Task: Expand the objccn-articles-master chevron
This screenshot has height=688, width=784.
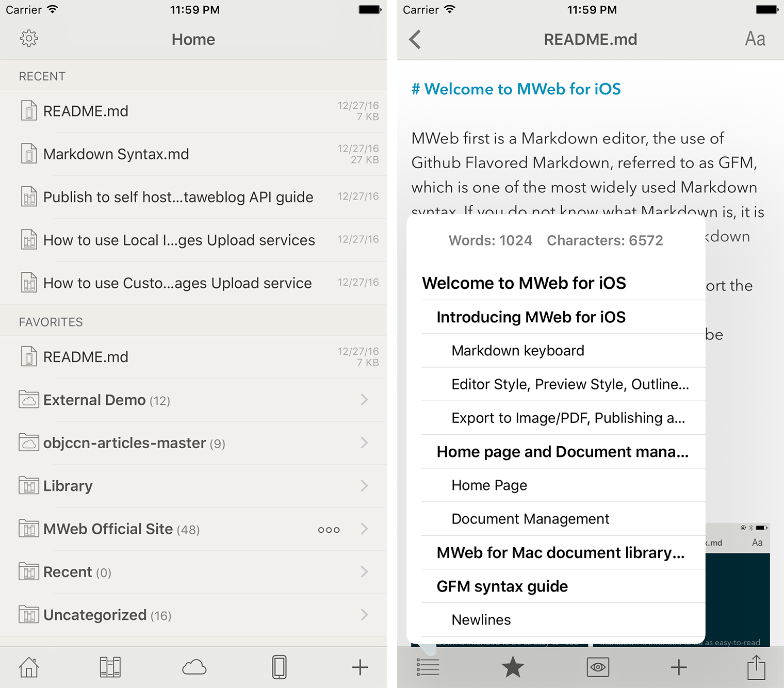Action: [x=365, y=443]
